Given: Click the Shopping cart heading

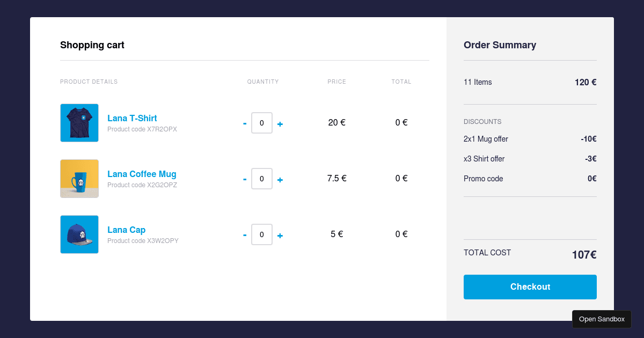Looking at the screenshot, I should (92, 45).
